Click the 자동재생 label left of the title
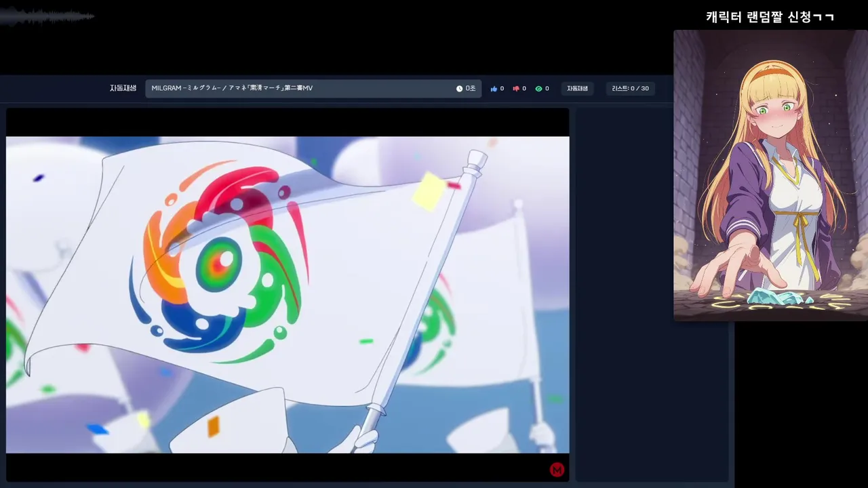Image resolution: width=868 pixels, height=488 pixels. point(123,88)
